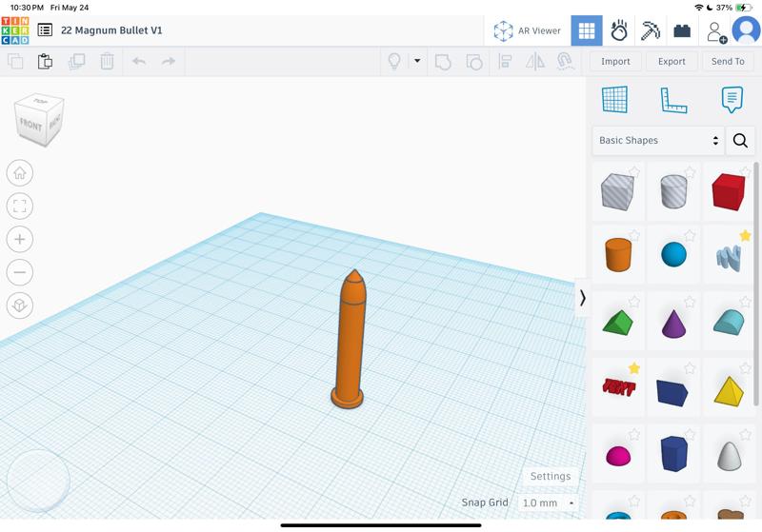Click the Duplicate and repeat icon
762x532 pixels.
pos(76,61)
